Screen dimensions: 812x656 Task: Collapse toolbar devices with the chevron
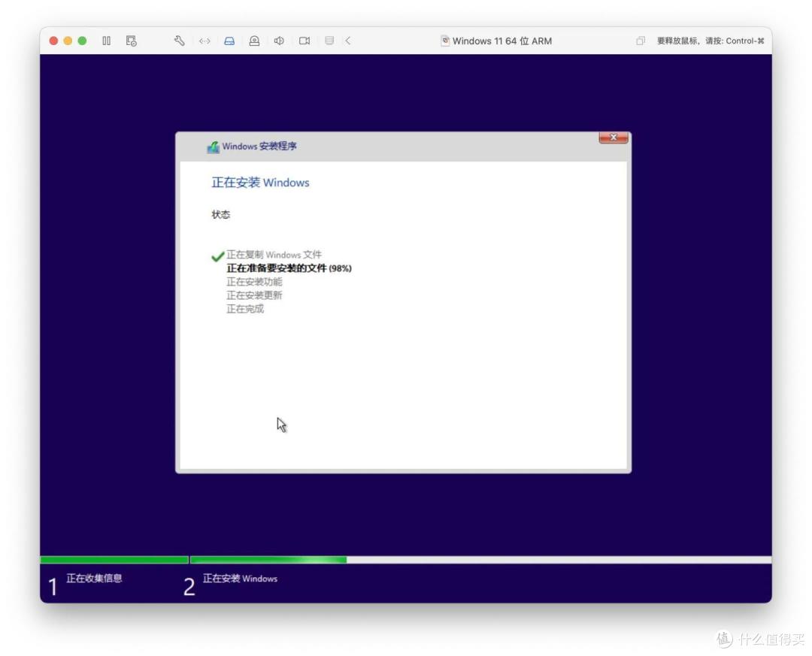click(348, 41)
